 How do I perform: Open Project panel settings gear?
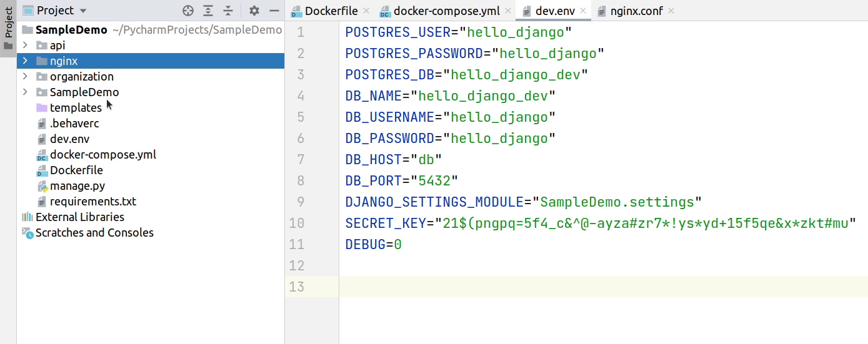pyautogui.click(x=254, y=11)
